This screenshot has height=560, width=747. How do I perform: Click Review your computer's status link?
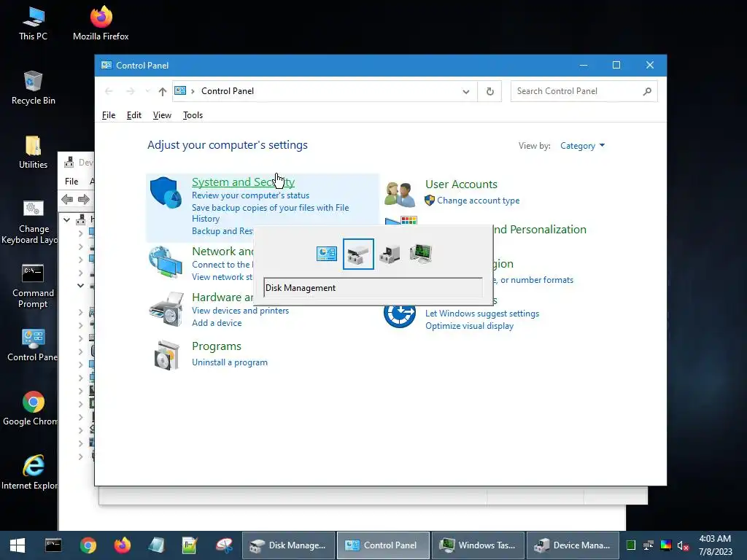coord(251,195)
